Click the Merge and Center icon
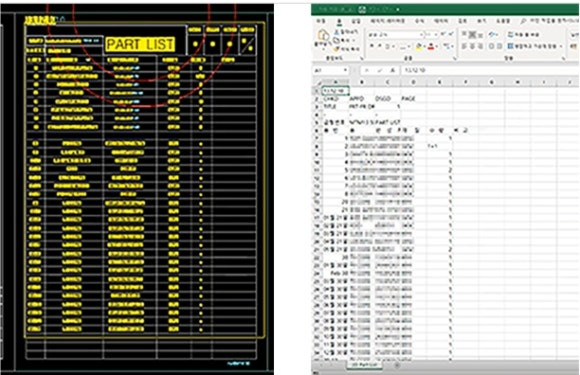Viewport: 580px width, 375px height. pyautogui.click(x=510, y=46)
